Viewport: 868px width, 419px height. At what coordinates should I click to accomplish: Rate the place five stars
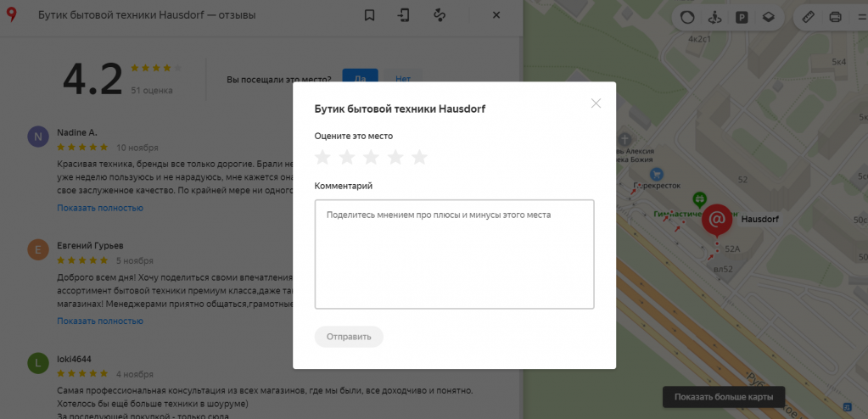click(x=420, y=157)
